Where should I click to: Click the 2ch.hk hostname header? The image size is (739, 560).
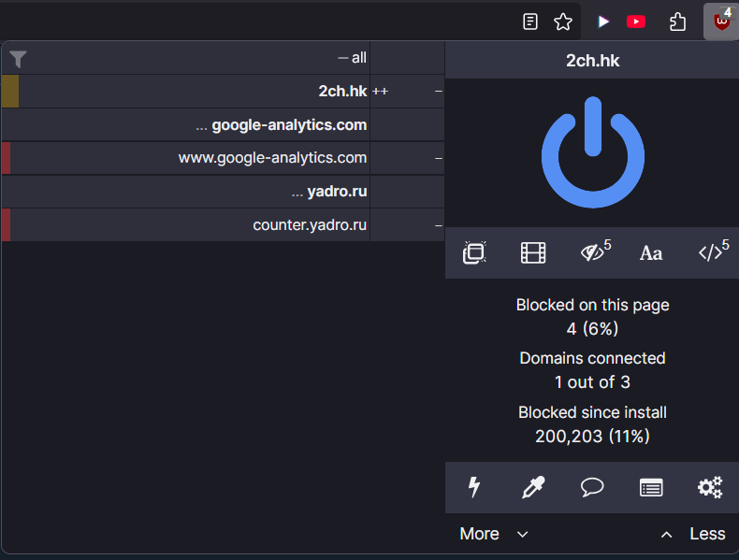pyautogui.click(x=592, y=60)
